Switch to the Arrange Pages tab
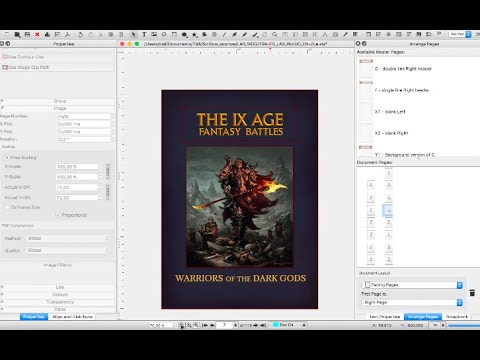480x360 pixels. pyautogui.click(x=423, y=317)
